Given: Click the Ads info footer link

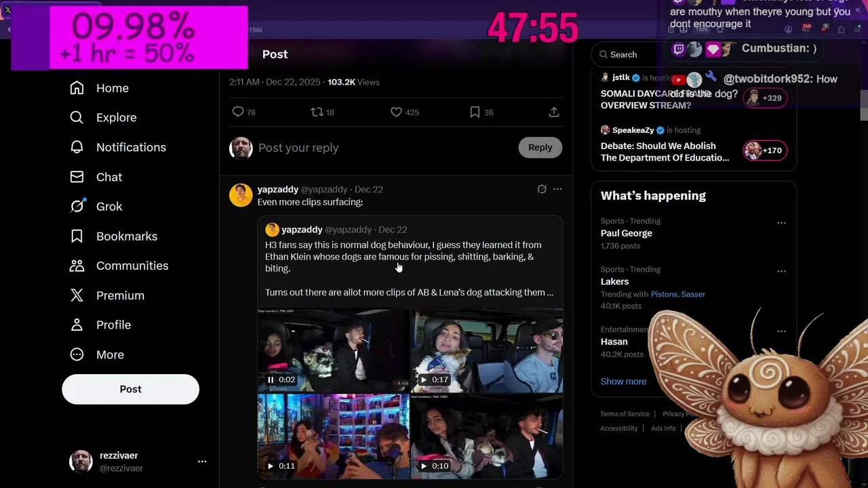Looking at the screenshot, I should click(663, 428).
